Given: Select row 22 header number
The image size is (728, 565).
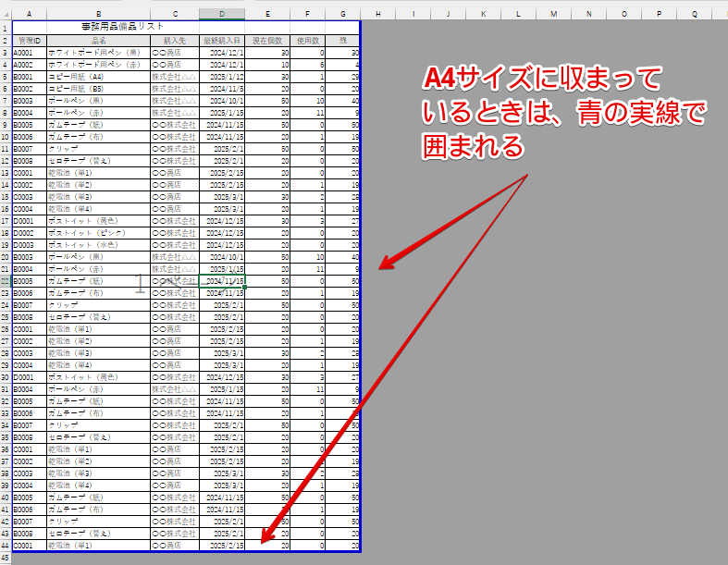Looking at the screenshot, I should (6, 281).
